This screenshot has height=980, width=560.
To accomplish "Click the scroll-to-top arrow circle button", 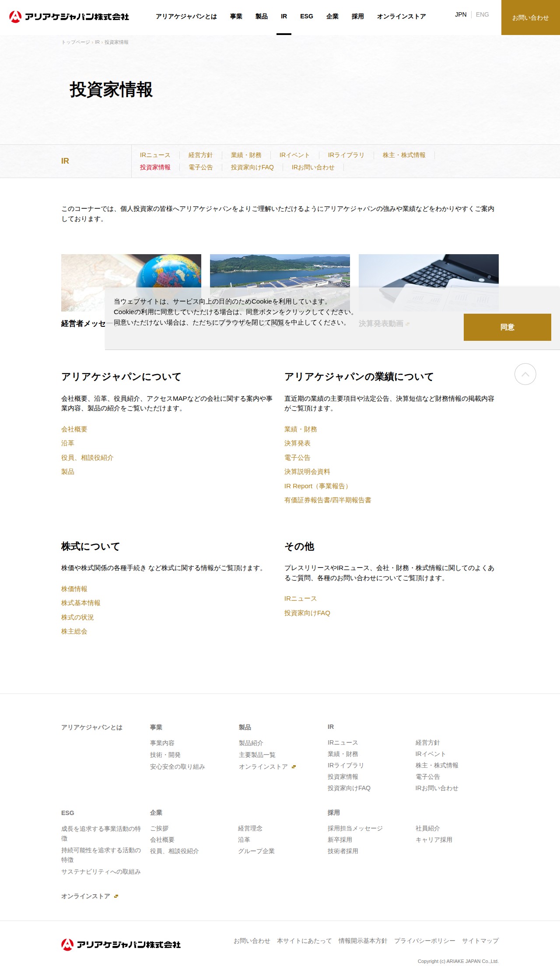I will [x=525, y=374].
